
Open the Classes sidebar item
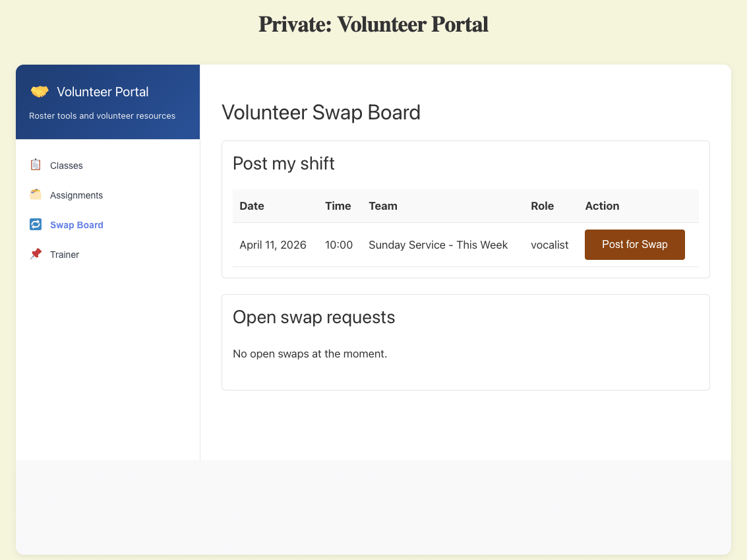67,166
